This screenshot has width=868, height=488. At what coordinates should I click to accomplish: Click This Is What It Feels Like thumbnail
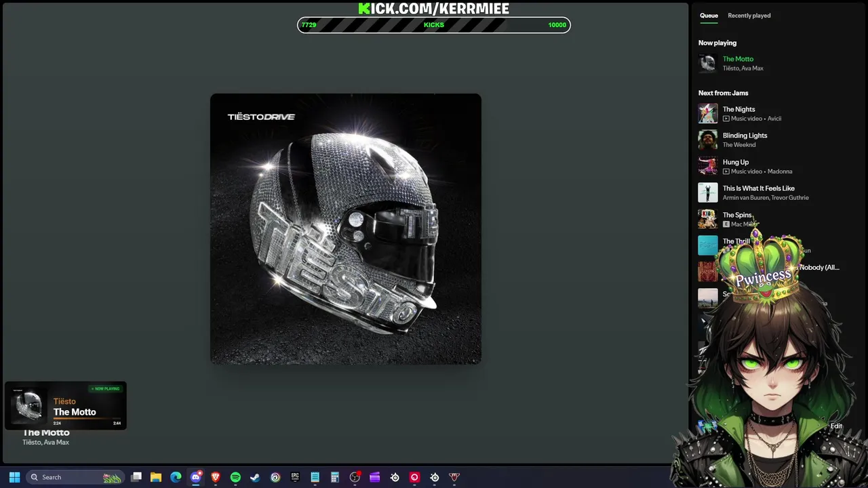(708, 192)
